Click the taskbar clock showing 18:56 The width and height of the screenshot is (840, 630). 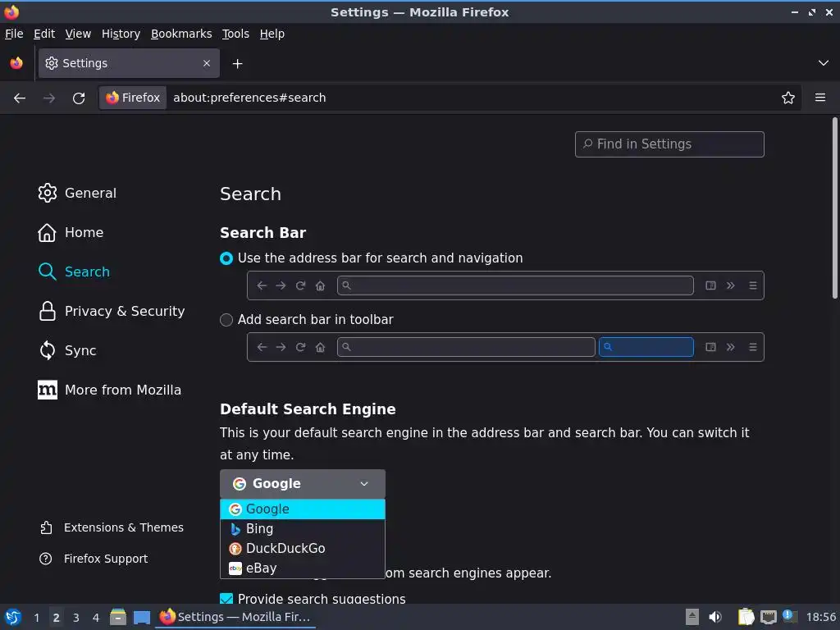click(x=820, y=617)
